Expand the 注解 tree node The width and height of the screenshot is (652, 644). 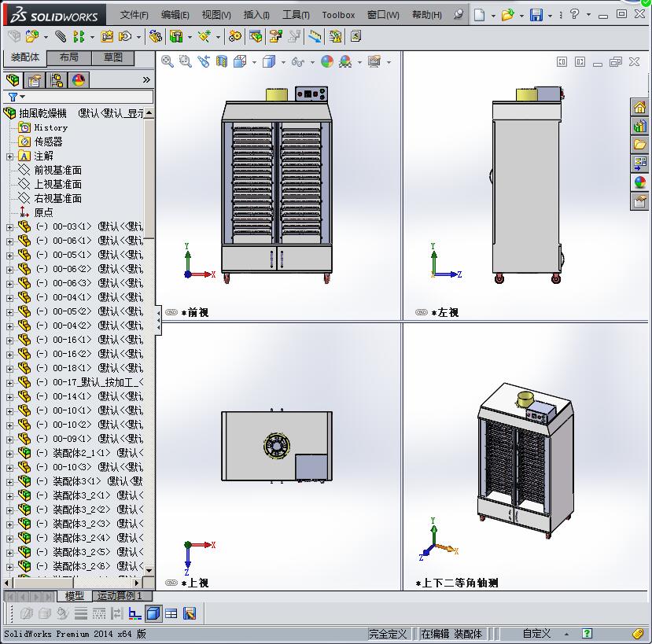[9, 156]
